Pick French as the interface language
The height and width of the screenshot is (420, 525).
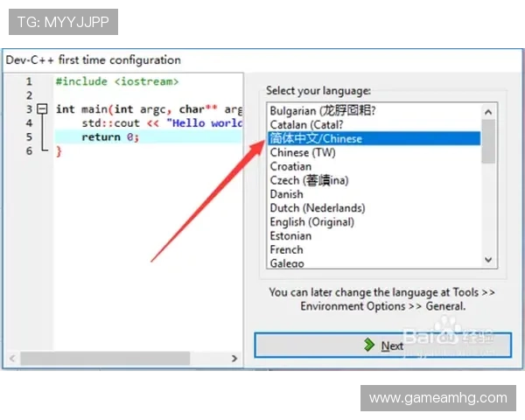click(286, 250)
